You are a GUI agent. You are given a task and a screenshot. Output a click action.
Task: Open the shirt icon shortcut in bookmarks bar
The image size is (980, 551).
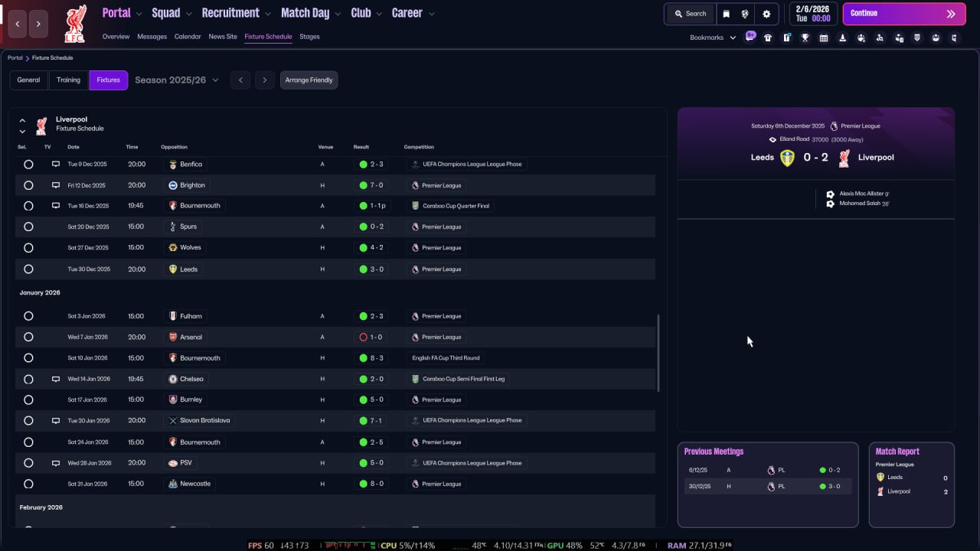[x=768, y=37]
